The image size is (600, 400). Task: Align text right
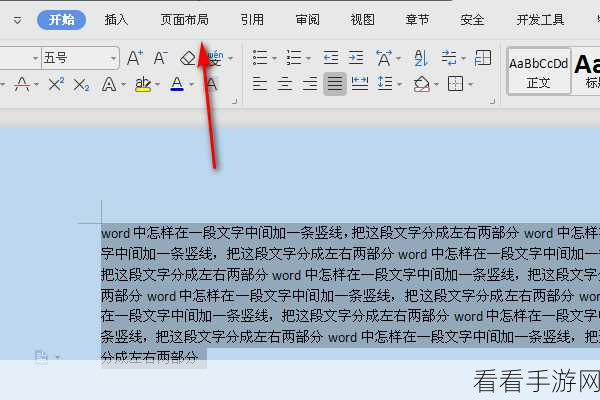(x=310, y=83)
